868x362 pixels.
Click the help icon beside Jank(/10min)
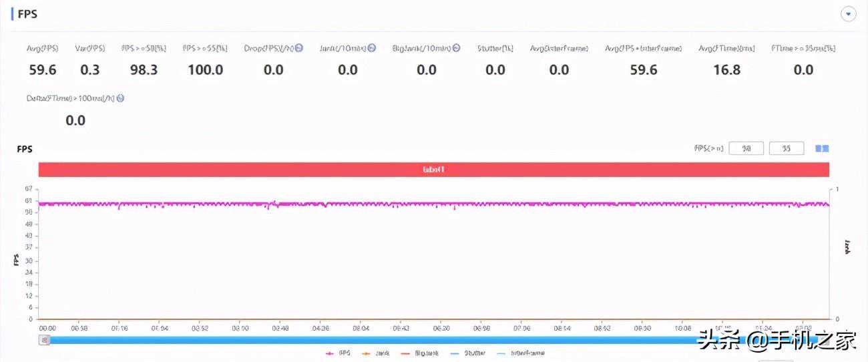click(372, 48)
